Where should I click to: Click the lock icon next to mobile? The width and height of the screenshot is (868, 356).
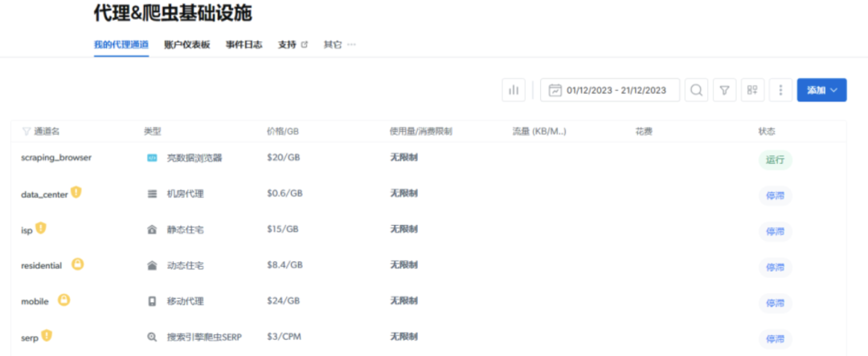tap(64, 300)
